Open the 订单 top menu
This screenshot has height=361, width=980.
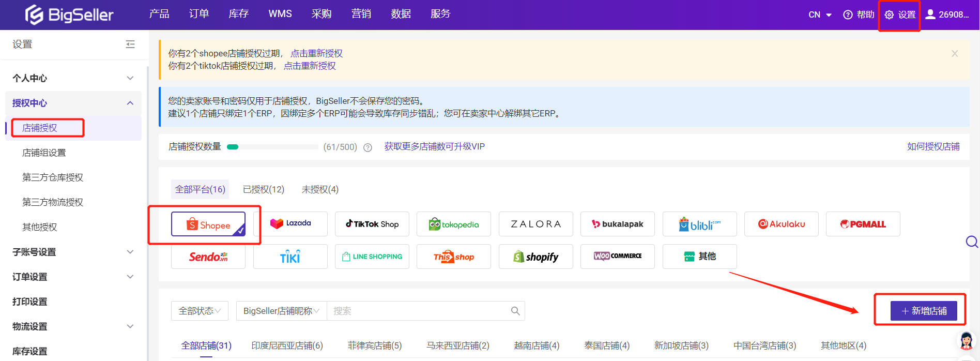pos(198,14)
